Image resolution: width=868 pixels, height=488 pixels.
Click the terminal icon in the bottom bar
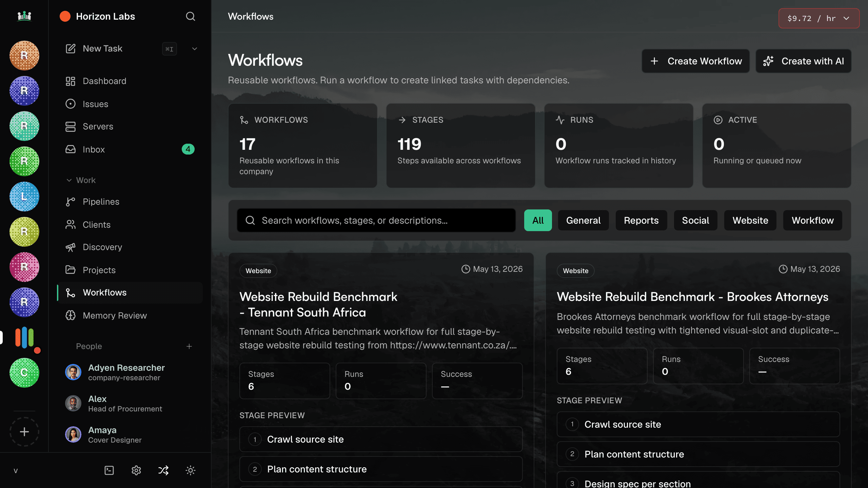click(x=109, y=470)
